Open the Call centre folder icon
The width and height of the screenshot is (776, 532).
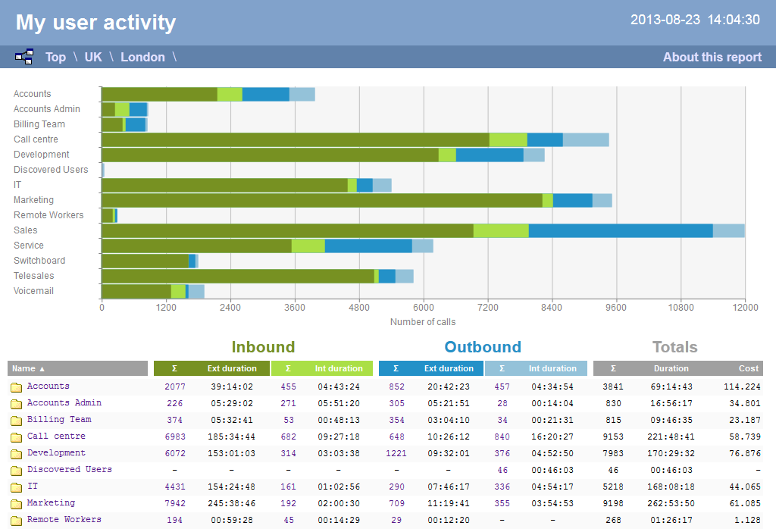click(x=14, y=436)
